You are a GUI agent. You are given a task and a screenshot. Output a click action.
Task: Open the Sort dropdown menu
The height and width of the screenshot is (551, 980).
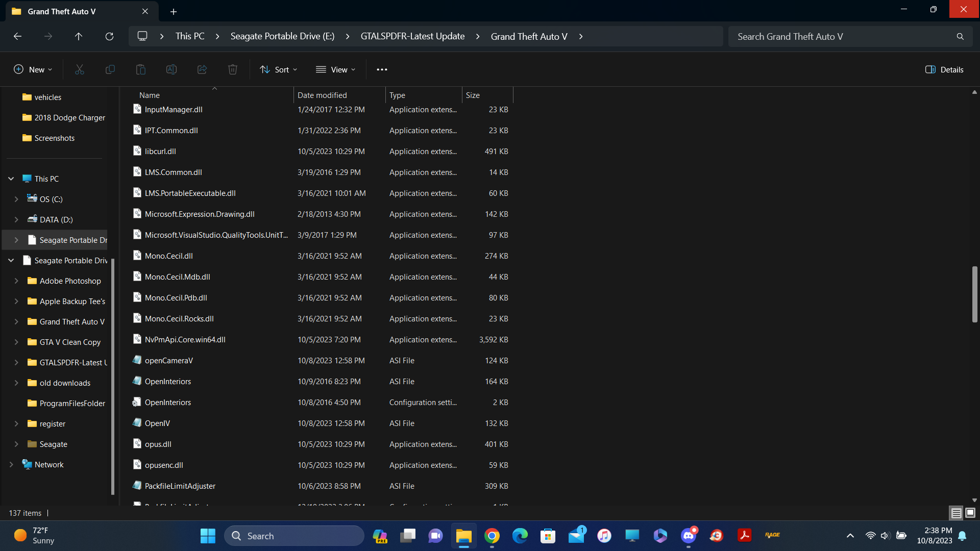tap(278, 69)
